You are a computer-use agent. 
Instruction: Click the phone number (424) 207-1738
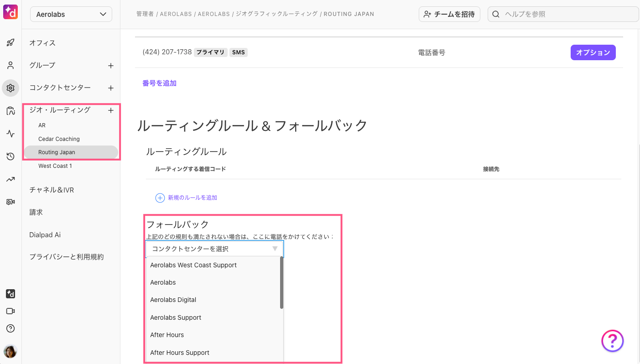point(167,52)
